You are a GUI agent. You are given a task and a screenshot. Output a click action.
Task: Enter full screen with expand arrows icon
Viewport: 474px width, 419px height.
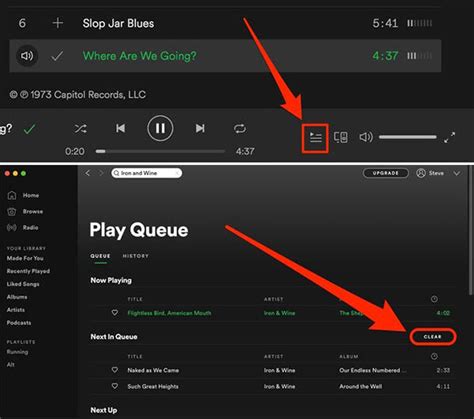tap(449, 137)
